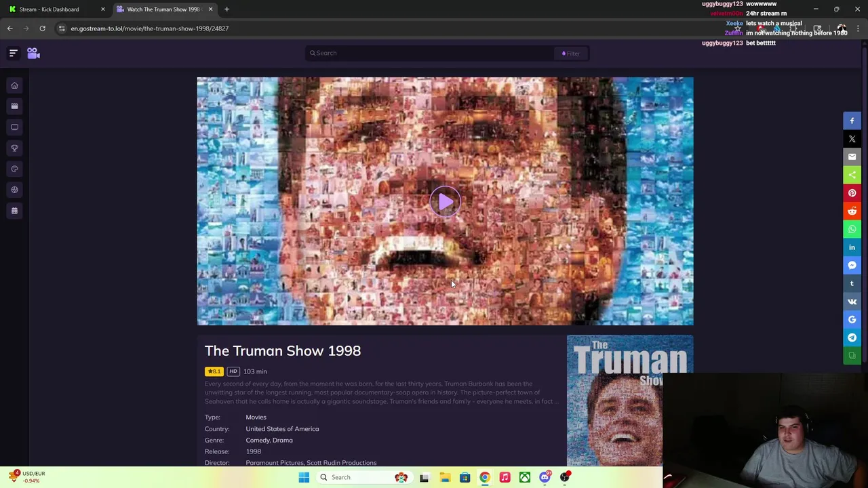
Task: Open calendar sidebar icon
Action: (x=14, y=211)
